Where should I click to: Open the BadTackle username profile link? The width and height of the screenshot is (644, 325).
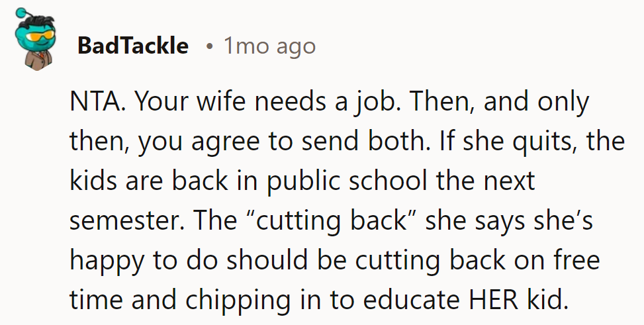(132, 46)
